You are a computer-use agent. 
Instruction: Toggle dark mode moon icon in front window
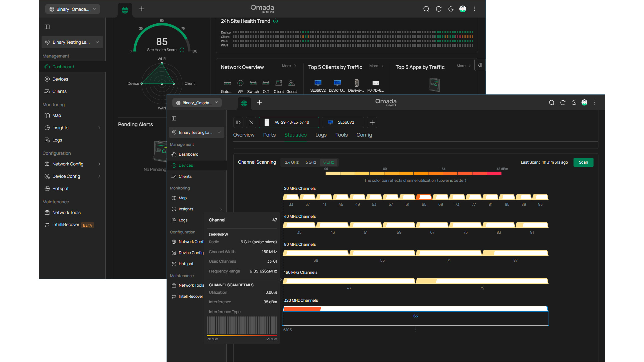coord(574,103)
